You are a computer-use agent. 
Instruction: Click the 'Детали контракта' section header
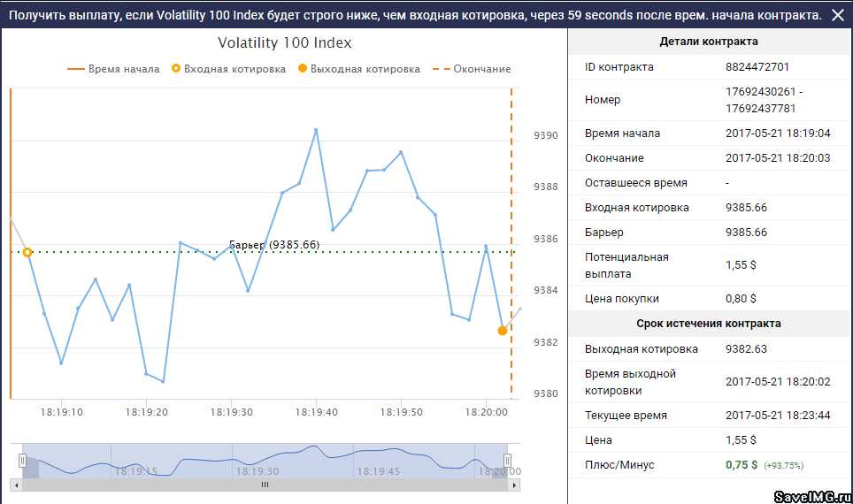(709, 42)
